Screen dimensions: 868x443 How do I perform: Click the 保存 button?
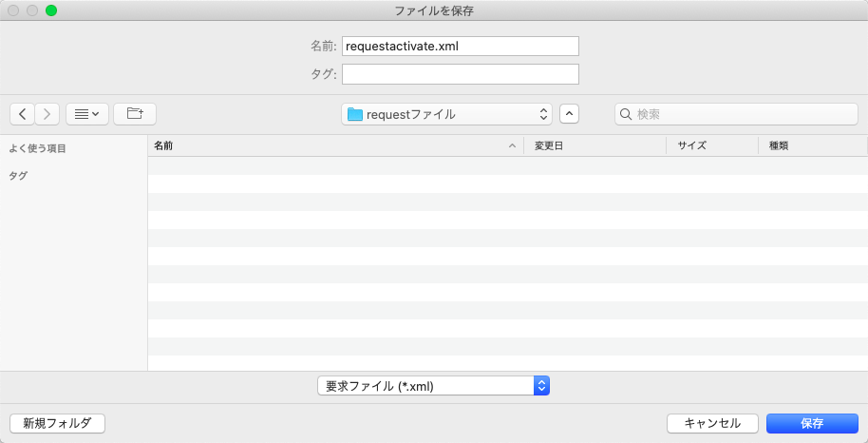click(812, 424)
